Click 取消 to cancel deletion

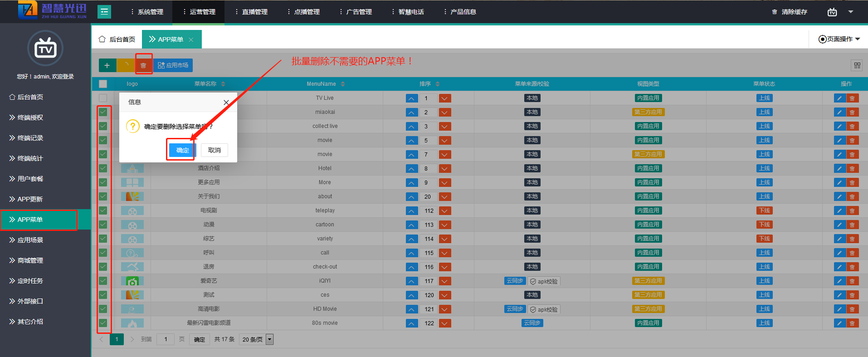tap(215, 150)
